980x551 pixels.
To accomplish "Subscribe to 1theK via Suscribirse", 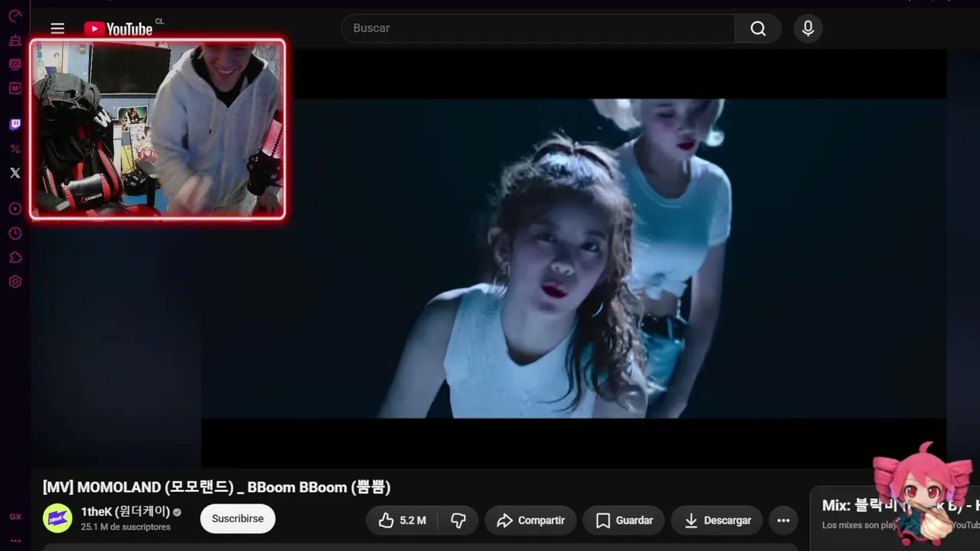I will coord(237,519).
